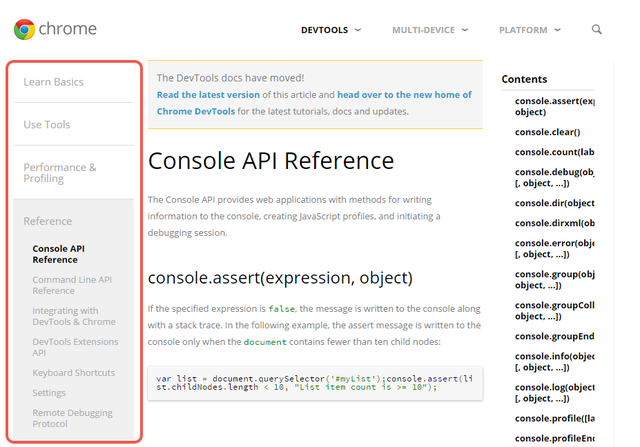
Task: Open the Settings reference page
Action: click(x=49, y=393)
